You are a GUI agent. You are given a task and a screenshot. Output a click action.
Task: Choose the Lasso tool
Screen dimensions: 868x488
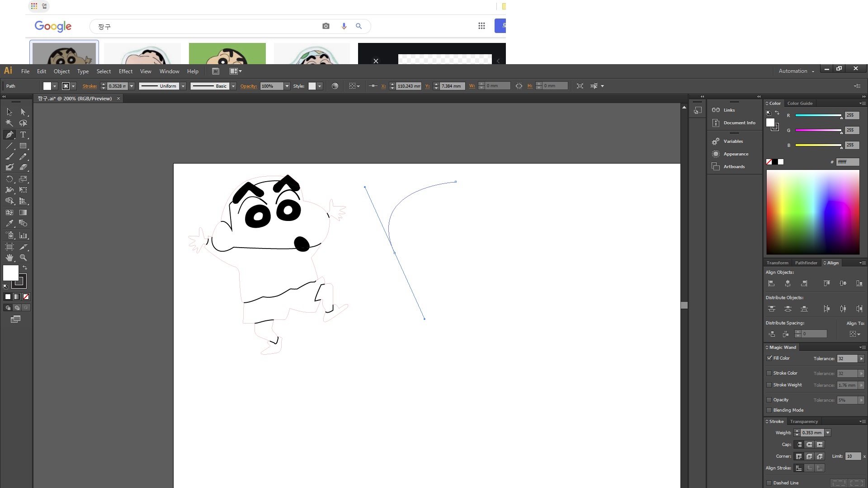[x=23, y=123]
